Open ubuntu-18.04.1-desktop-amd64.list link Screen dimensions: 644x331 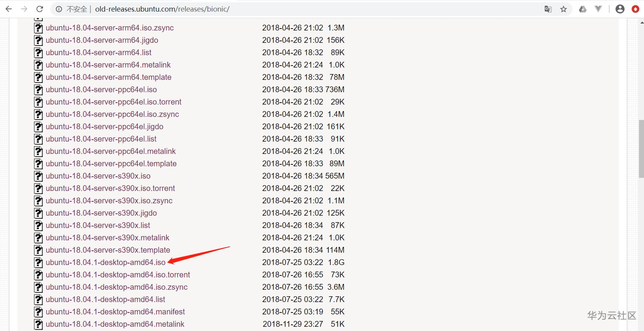tap(105, 299)
